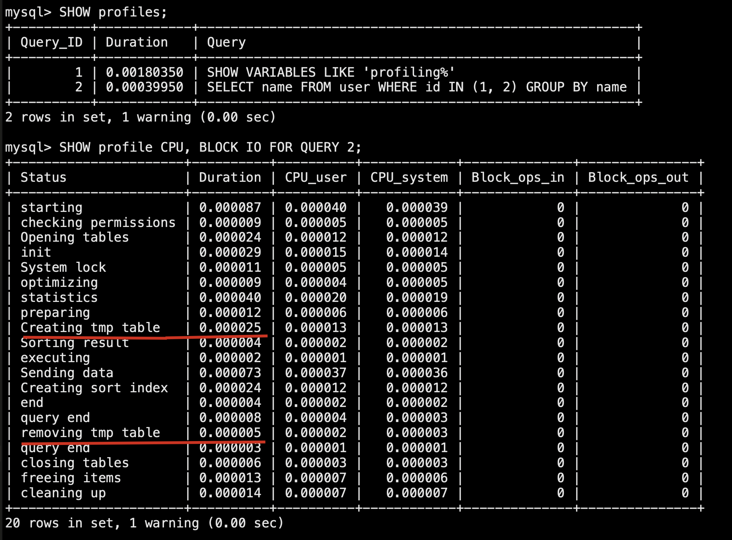Click the 'Sending data' status
This screenshot has height=540, width=732.
click(x=67, y=373)
